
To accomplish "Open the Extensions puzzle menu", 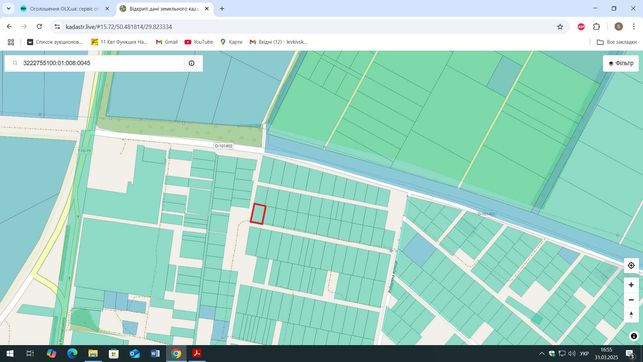I will point(596,27).
